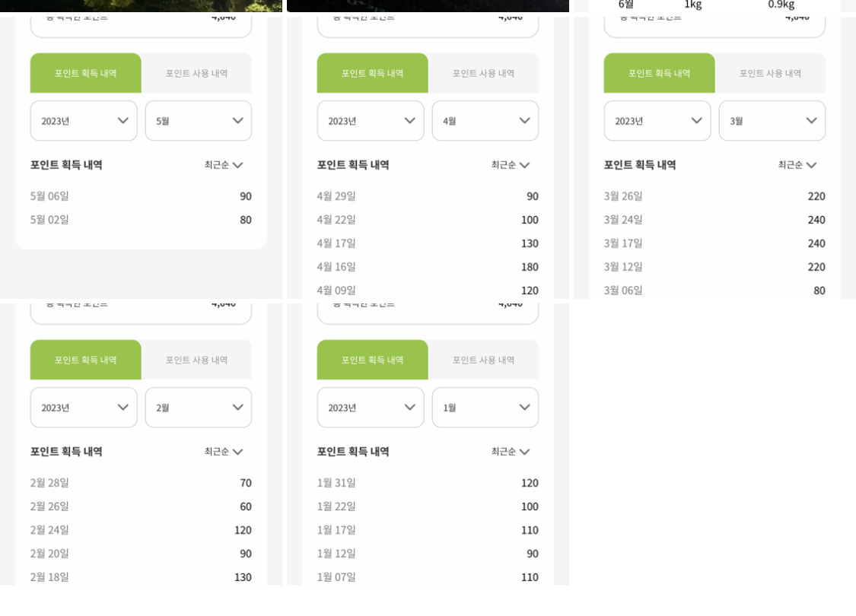Switch to 포인트 사용 내역 tab above 5월 selector
Image resolution: width=856 pixels, height=616 pixels.
(196, 73)
